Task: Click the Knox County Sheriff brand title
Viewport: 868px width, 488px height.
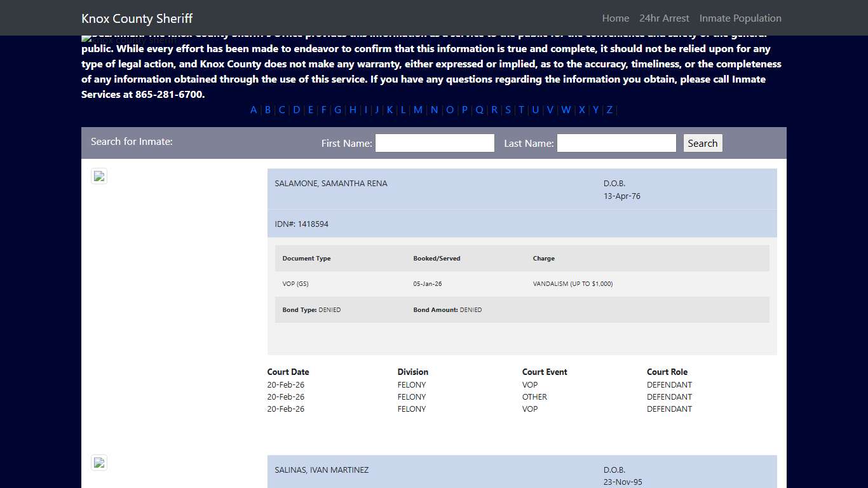Action: click(137, 18)
